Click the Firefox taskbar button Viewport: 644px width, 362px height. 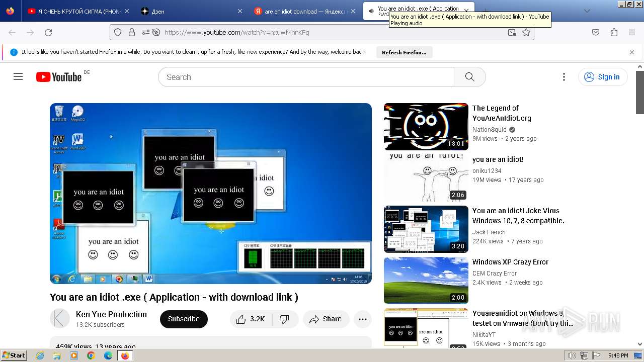(x=125, y=355)
